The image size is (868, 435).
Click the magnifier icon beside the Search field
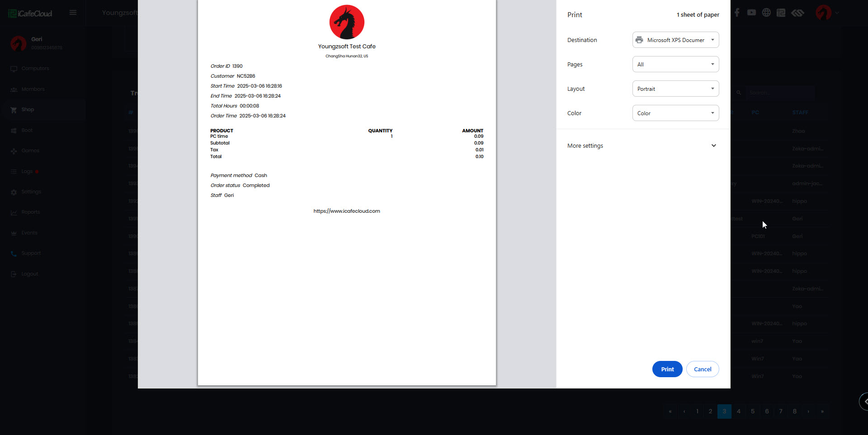tap(739, 93)
